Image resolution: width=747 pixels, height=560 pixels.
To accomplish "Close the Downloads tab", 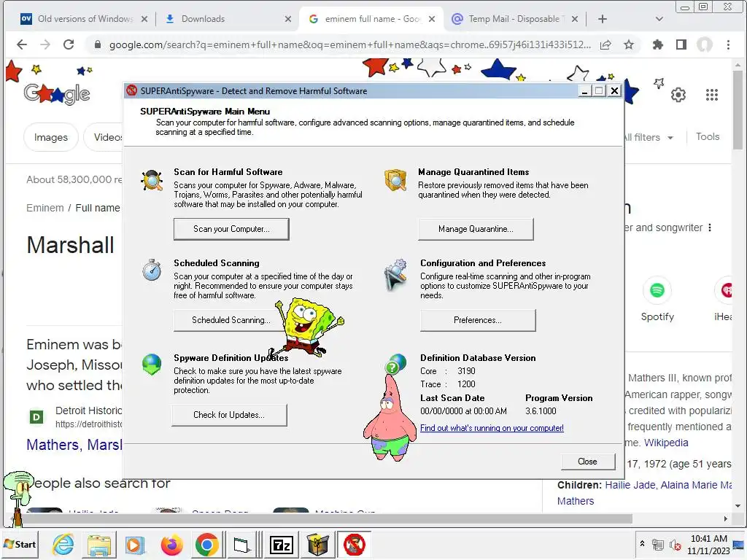I will coord(287,19).
